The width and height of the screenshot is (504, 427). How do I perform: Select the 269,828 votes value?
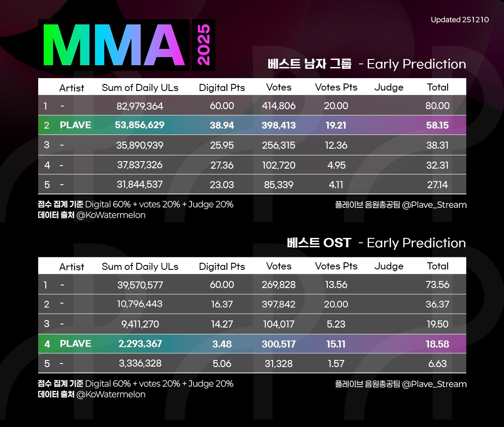tap(279, 285)
